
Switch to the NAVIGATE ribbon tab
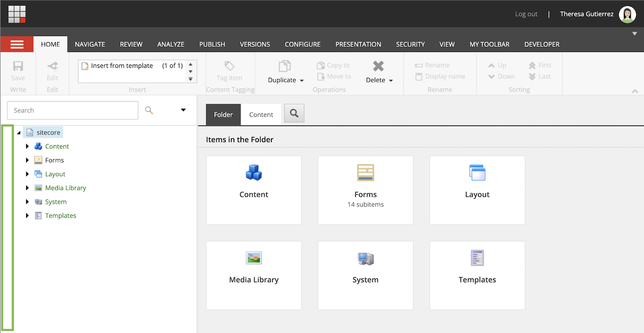[90, 44]
